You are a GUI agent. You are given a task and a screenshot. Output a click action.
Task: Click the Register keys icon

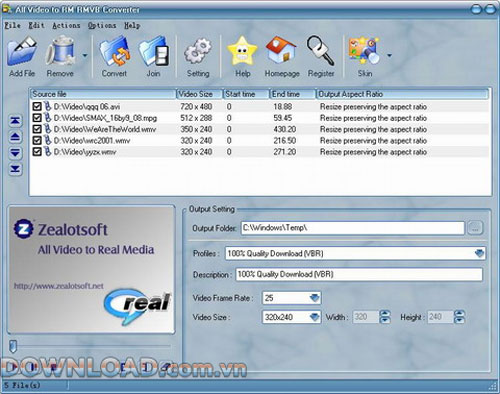point(320,51)
